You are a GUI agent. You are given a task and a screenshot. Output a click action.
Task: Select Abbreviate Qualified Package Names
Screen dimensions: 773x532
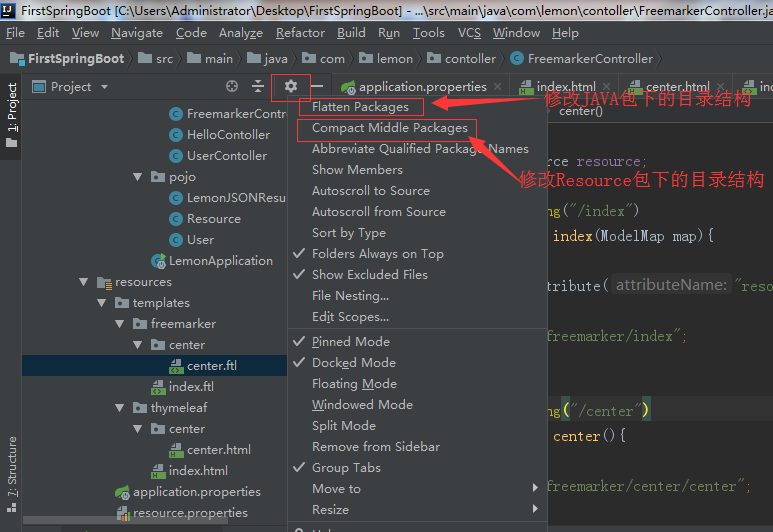coord(418,149)
